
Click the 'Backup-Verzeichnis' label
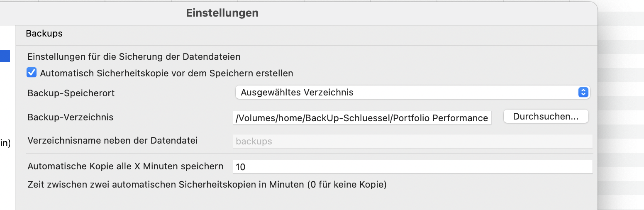click(x=70, y=117)
